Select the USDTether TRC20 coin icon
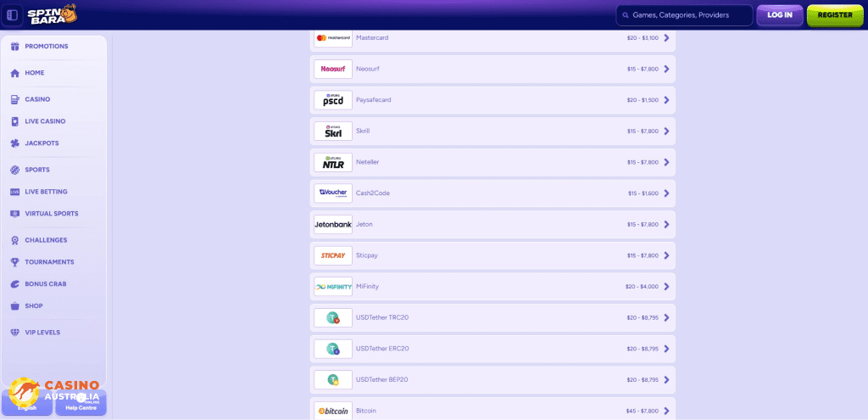 tap(333, 317)
